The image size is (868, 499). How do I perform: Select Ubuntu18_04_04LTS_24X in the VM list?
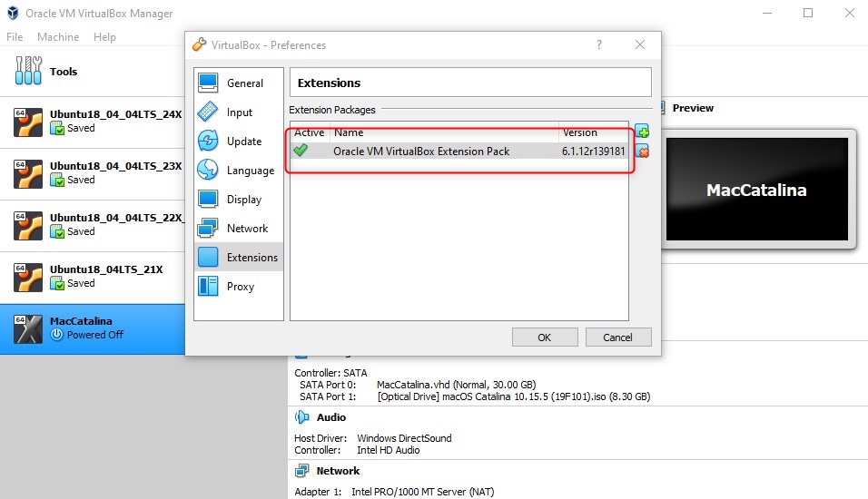[x=93, y=122]
